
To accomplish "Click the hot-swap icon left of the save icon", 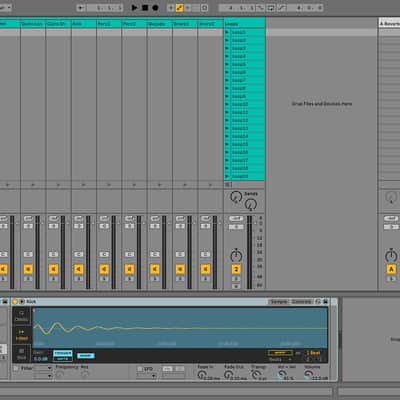I will [x=318, y=302].
